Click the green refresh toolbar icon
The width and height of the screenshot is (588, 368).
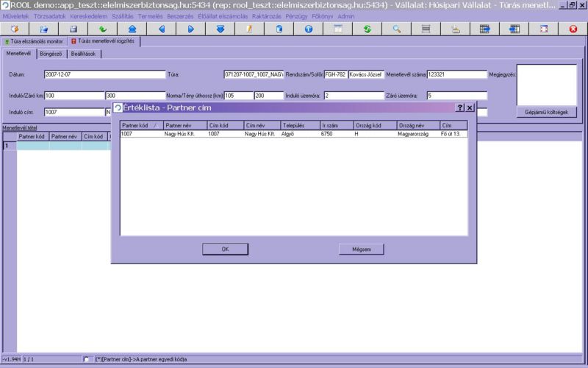tap(367, 29)
